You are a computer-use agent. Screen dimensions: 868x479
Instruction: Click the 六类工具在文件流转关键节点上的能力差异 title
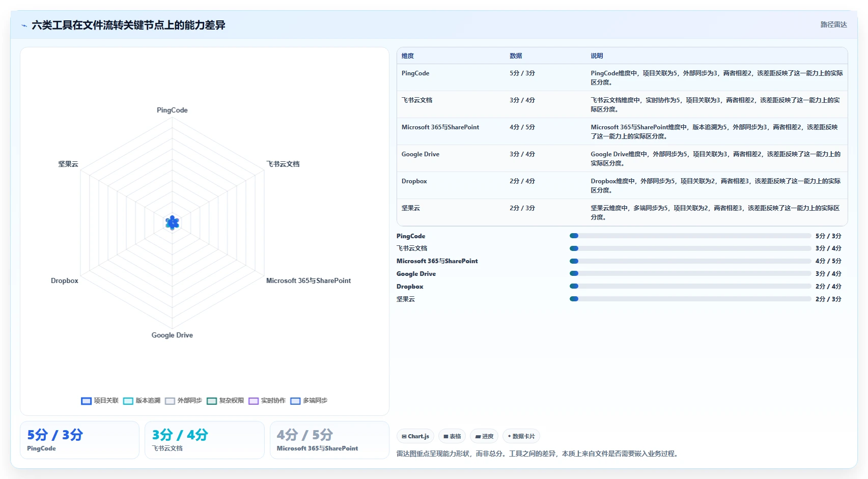point(128,25)
